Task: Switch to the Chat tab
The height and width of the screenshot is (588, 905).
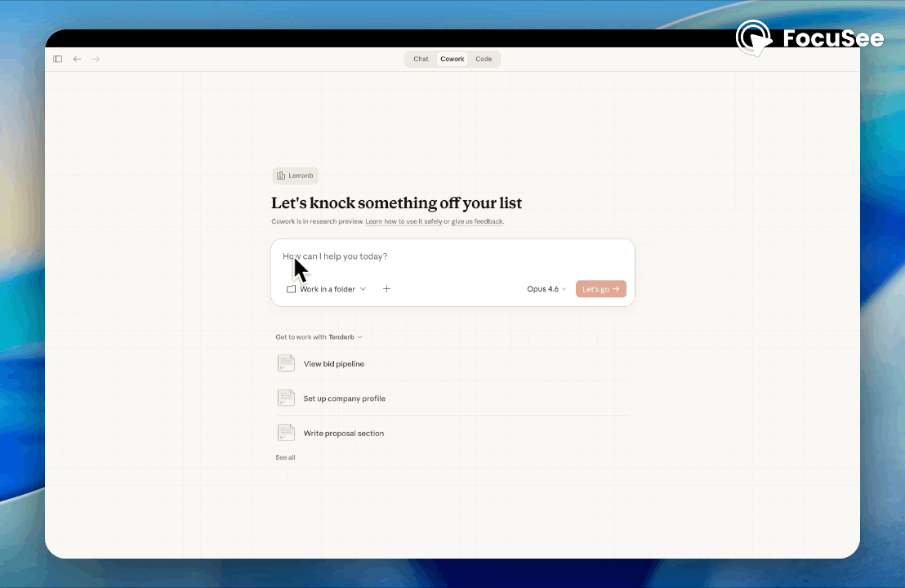Action: point(421,59)
